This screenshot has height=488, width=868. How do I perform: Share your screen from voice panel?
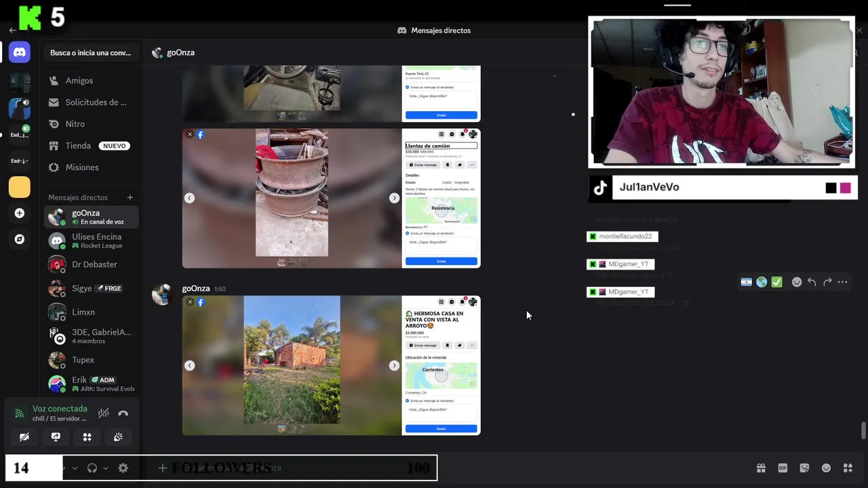tap(56, 437)
